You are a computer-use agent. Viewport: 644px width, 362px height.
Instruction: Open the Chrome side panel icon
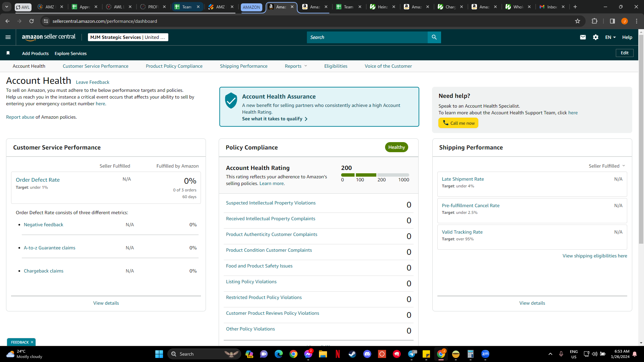coord(612,21)
